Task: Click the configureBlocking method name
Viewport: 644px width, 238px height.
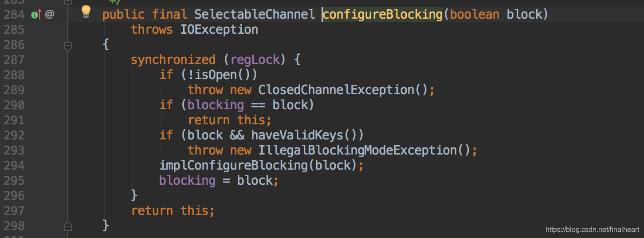Action: coord(383,15)
